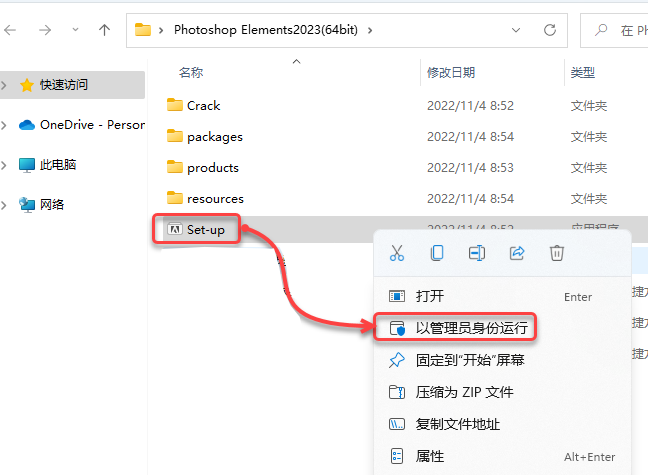Expand the 网络 tree node
Viewport: 648px width, 475px height.
coord(4,205)
